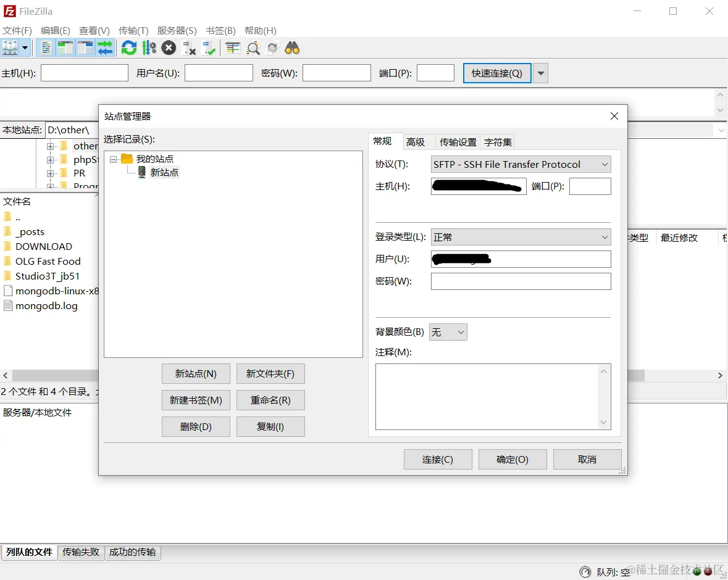The height and width of the screenshot is (580, 728).
Task: Toggle local directory tree display icon
Action: click(65, 48)
